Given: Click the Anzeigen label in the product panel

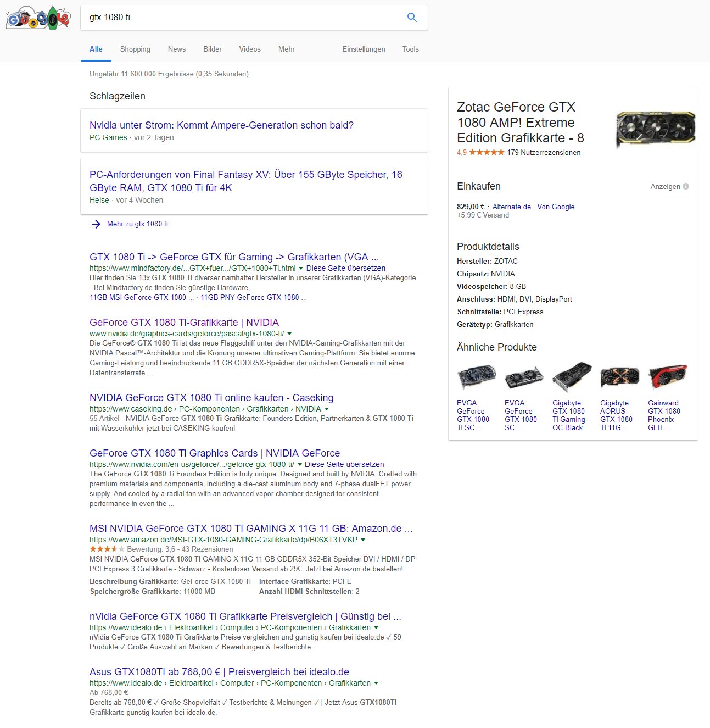Looking at the screenshot, I should (x=665, y=187).
